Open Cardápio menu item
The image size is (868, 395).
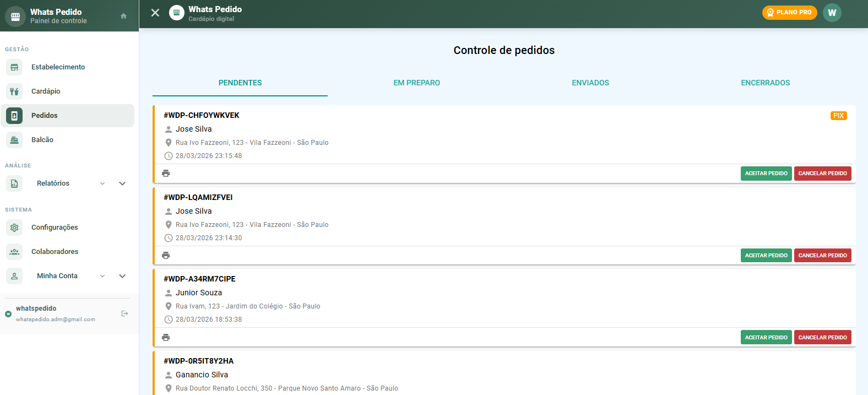(x=67, y=91)
